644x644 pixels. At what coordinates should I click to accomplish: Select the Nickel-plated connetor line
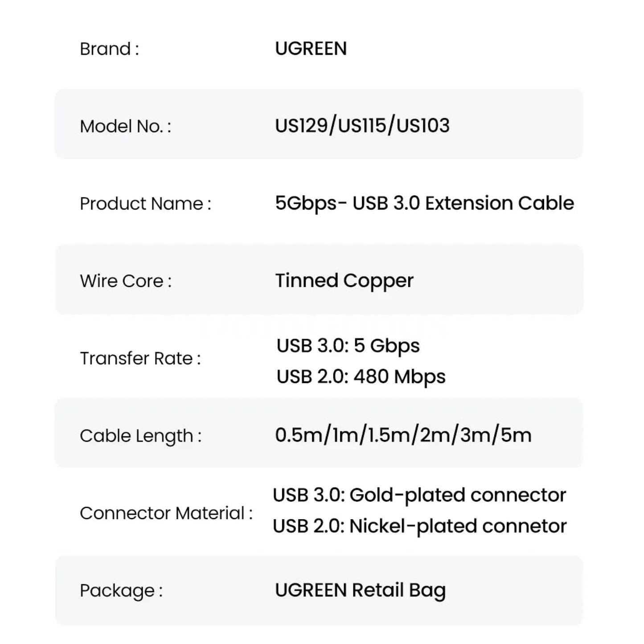(x=419, y=526)
